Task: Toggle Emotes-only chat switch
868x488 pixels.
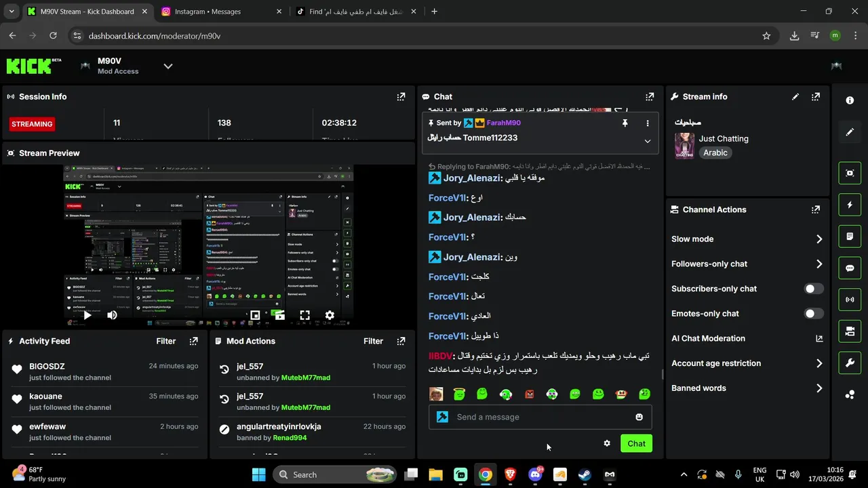Action: click(814, 314)
